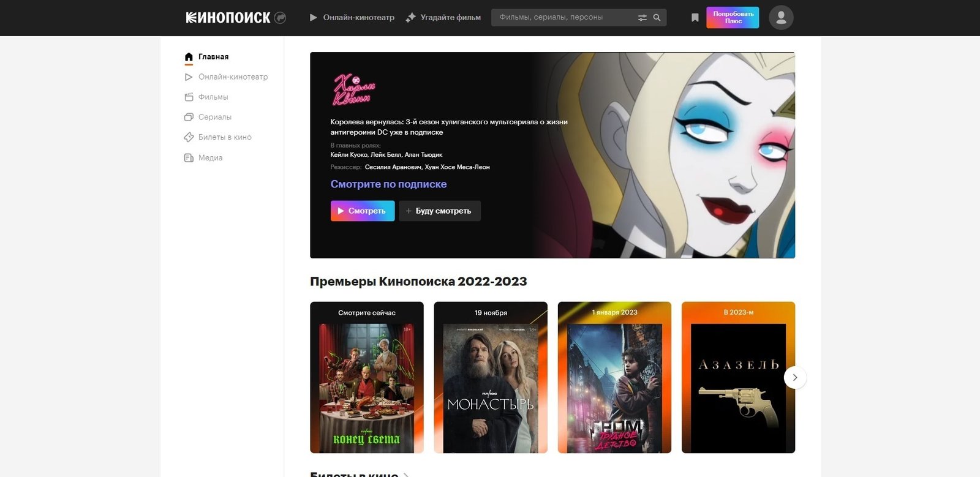The height and width of the screenshot is (477, 980).
Task: Select Сериалы in sidebar
Action: pos(215,117)
